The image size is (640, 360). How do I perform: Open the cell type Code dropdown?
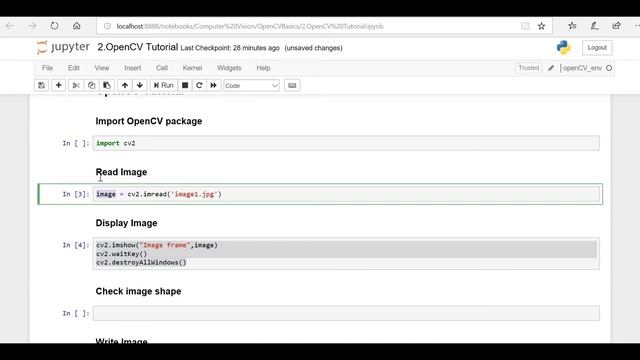251,85
